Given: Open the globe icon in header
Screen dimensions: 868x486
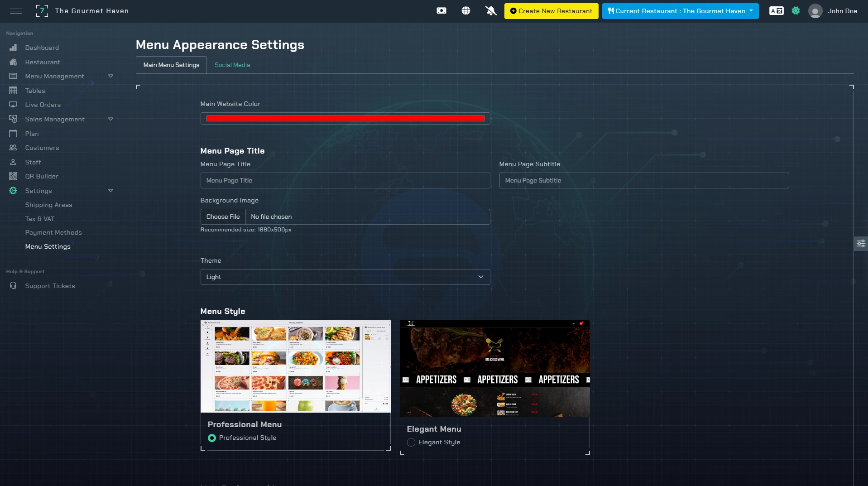Looking at the screenshot, I should coord(466,11).
